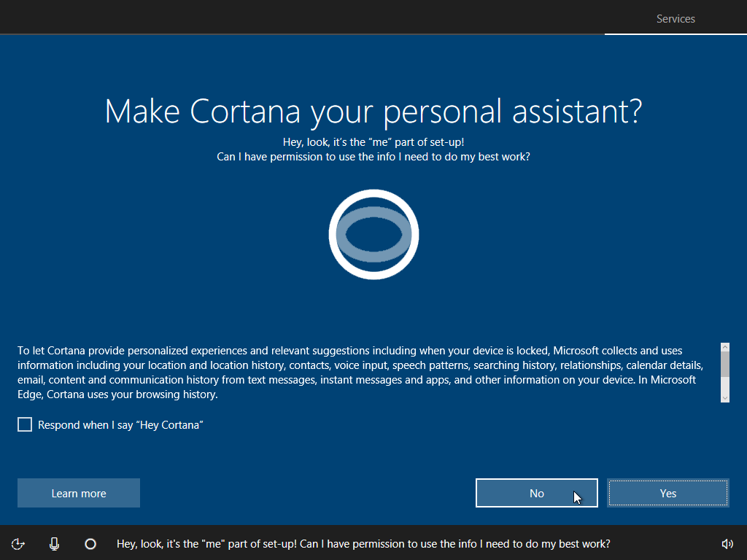The width and height of the screenshot is (747, 560).
Task: Select the Services tab
Action: [x=676, y=18]
